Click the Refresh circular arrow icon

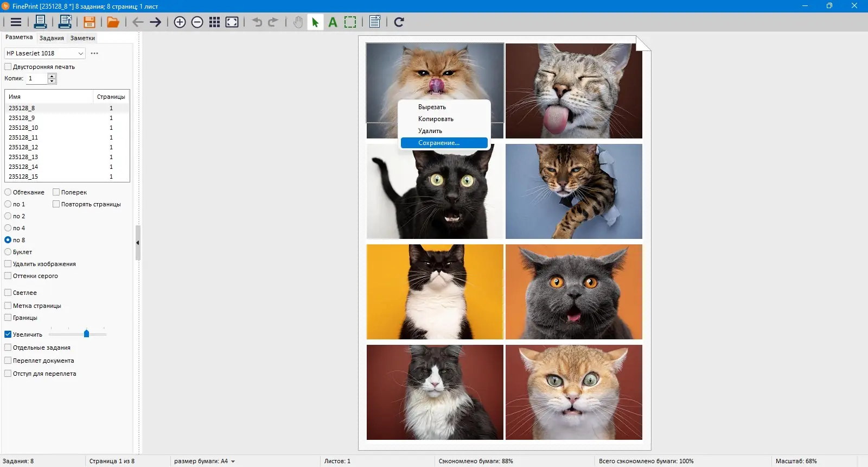click(x=399, y=22)
